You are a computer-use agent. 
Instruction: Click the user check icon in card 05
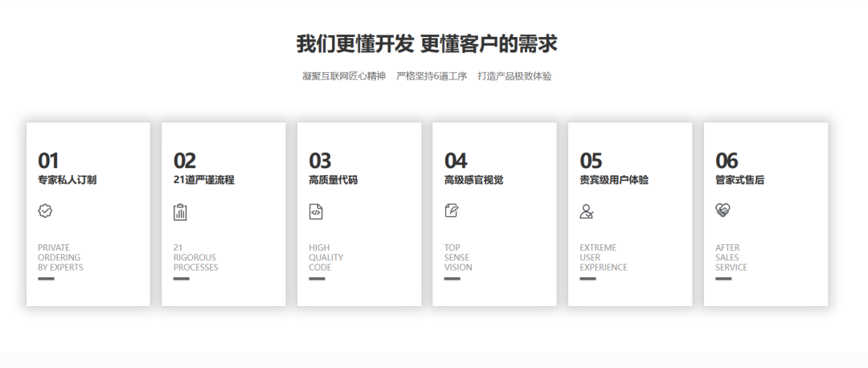tap(586, 211)
